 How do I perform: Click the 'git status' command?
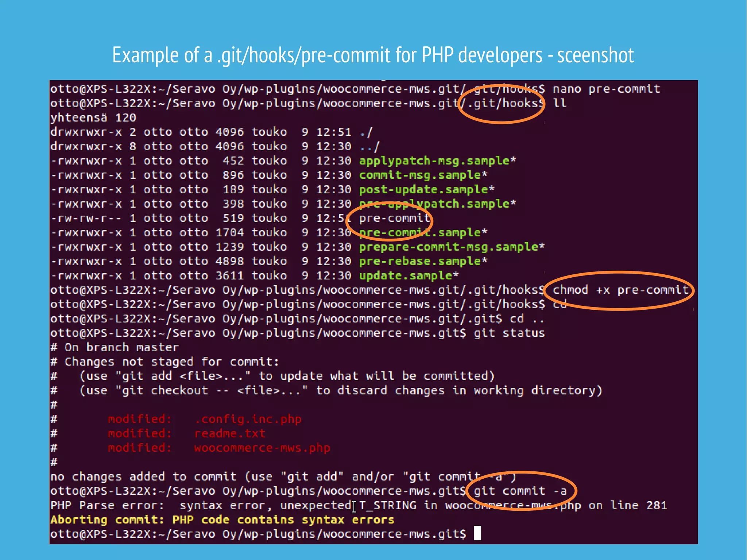[509, 333]
